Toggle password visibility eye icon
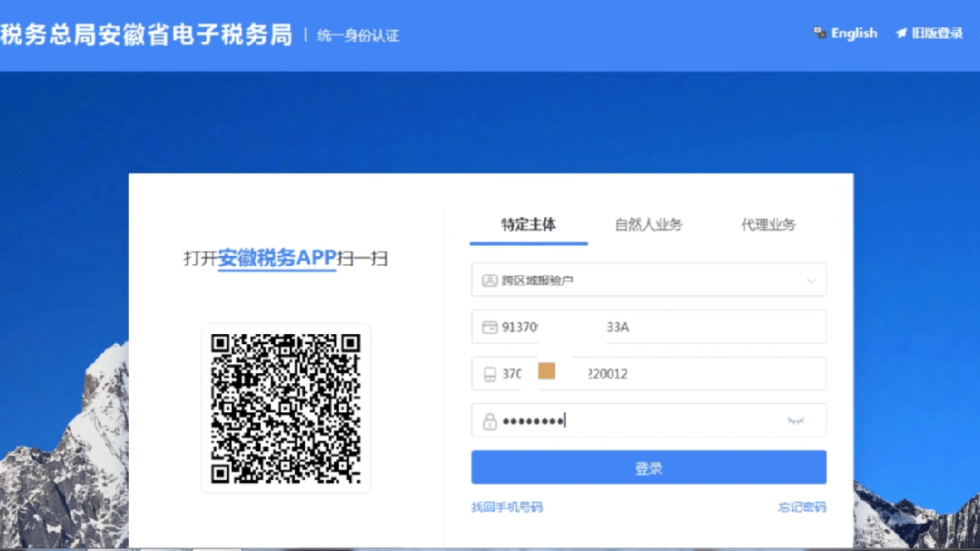Image resolution: width=980 pixels, height=551 pixels. 795,421
